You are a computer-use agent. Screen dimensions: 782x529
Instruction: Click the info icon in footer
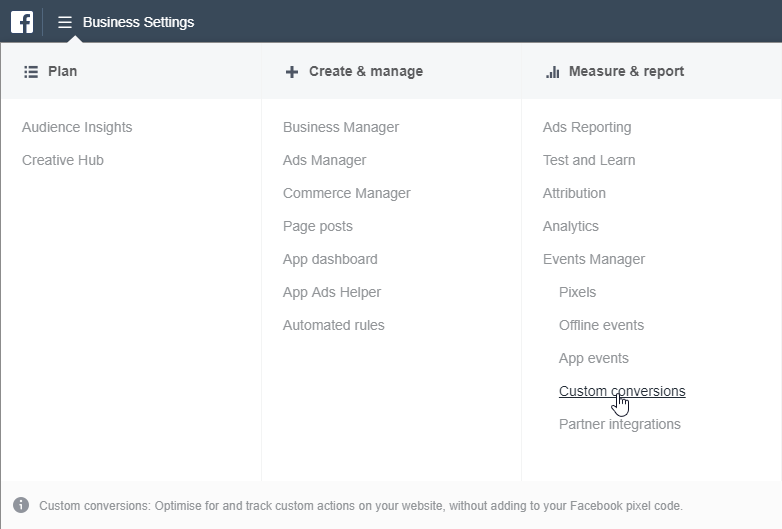[x=21, y=505]
